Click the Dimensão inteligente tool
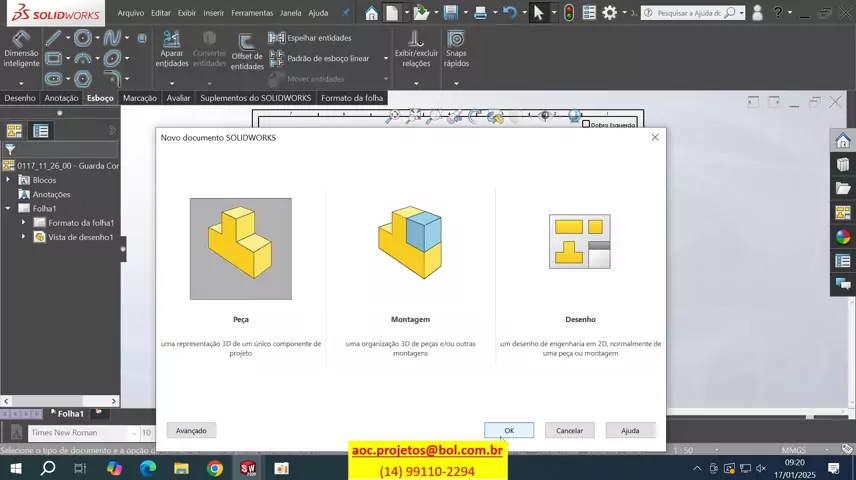 (21, 48)
